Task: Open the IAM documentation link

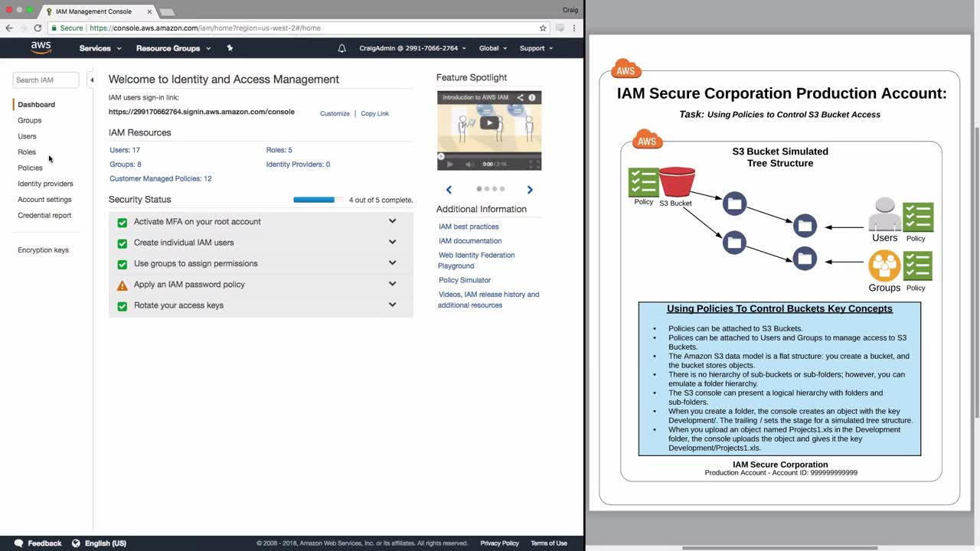Action: point(470,241)
